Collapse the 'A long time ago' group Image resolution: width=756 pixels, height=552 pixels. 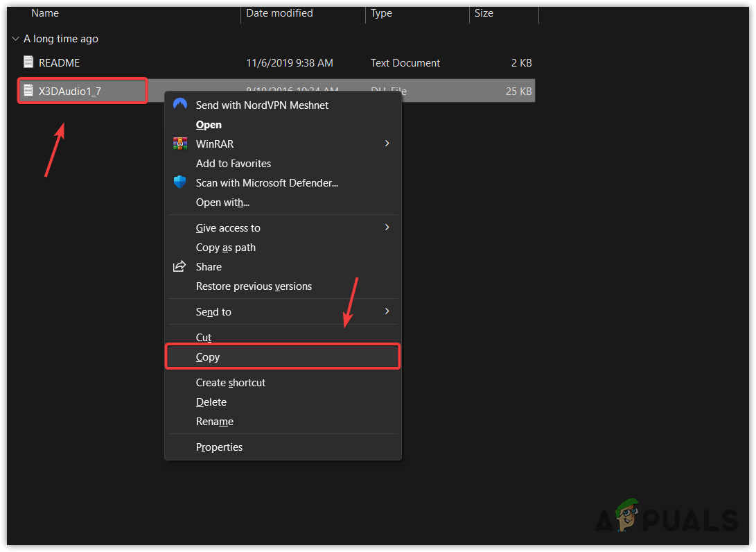[15, 39]
